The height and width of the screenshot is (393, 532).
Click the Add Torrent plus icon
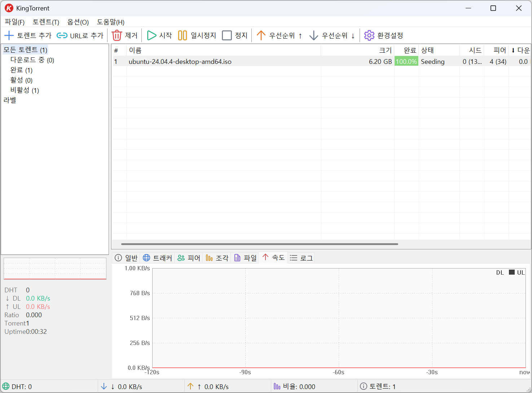(x=9, y=35)
